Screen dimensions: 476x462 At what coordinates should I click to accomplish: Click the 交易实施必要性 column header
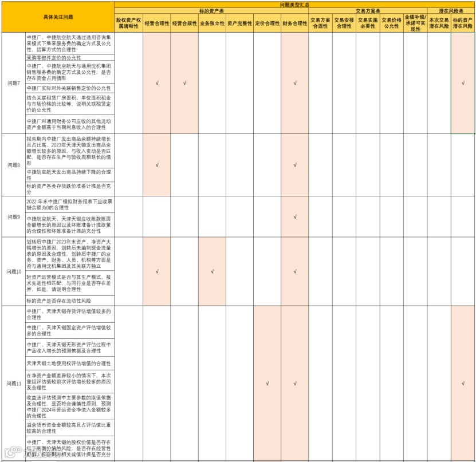tap(368, 23)
